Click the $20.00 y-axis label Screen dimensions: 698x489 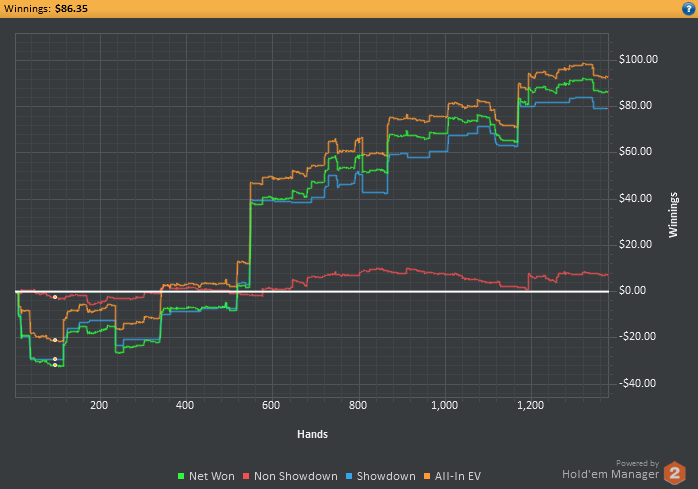(635, 244)
